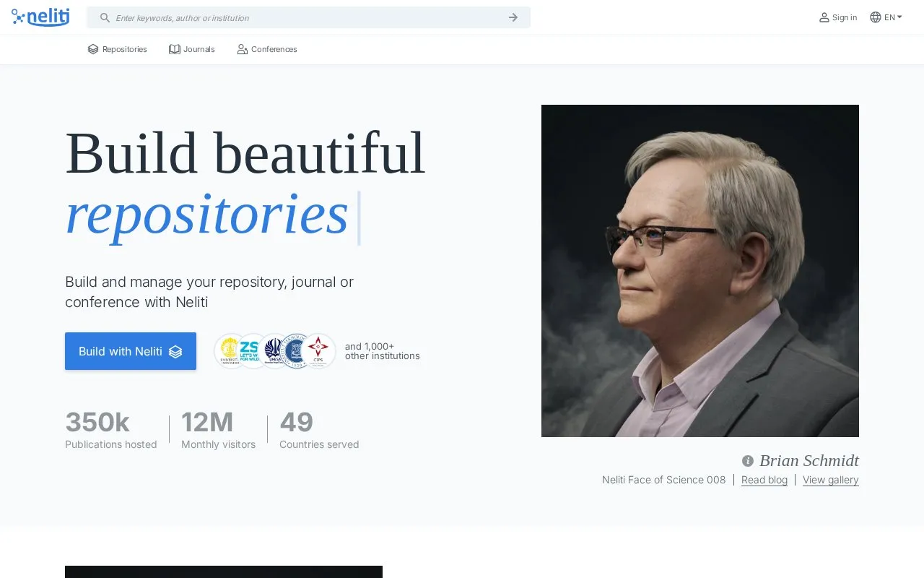924x578 pixels.
Task: Click the "49" countries served statistic
Action: (x=296, y=422)
